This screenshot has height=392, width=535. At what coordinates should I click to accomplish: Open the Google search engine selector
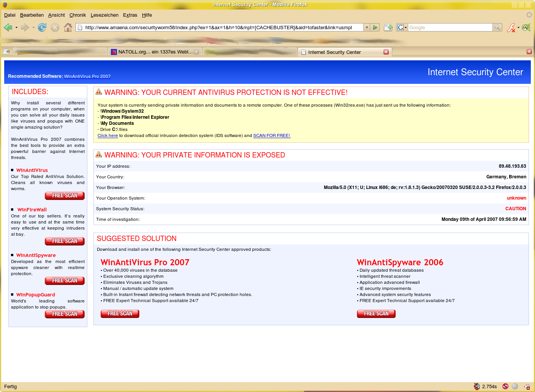[402, 27]
